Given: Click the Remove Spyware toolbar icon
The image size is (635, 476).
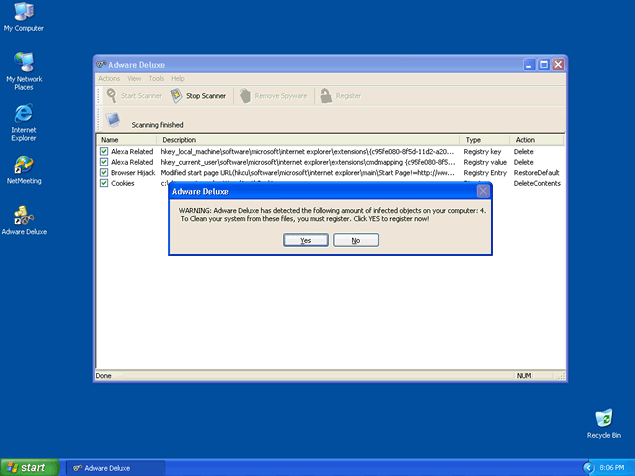Looking at the screenshot, I should 244,96.
